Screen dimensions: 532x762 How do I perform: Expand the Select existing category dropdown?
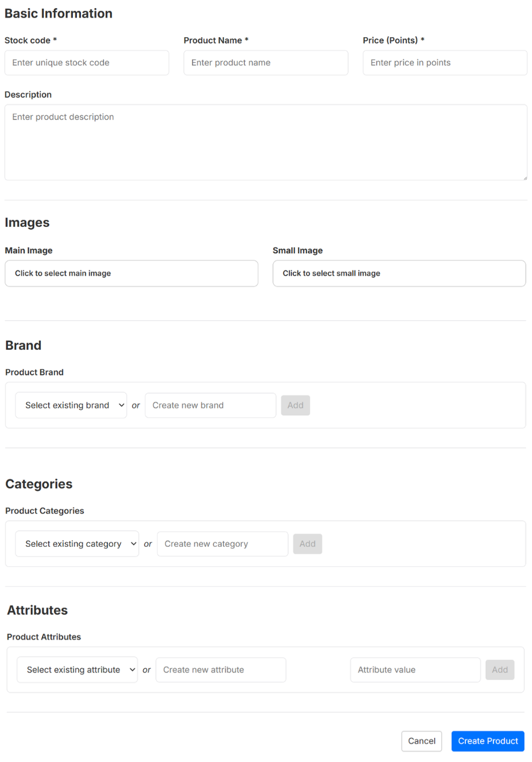77,544
